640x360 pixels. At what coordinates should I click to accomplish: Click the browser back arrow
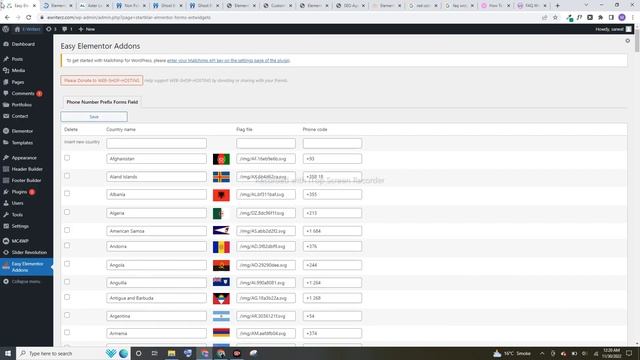(7, 18)
